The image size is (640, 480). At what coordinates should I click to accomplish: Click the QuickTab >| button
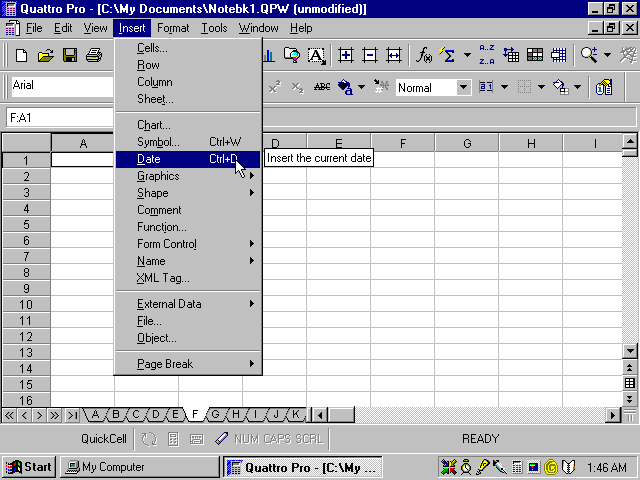tap(72, 416)
